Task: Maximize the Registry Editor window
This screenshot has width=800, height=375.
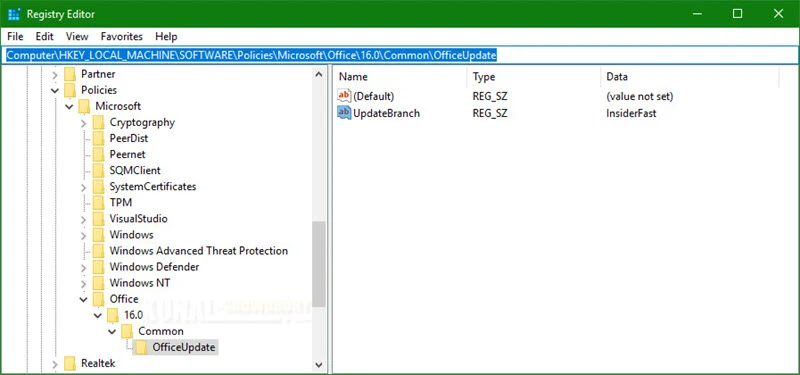Action: click(x=737, y=14)
